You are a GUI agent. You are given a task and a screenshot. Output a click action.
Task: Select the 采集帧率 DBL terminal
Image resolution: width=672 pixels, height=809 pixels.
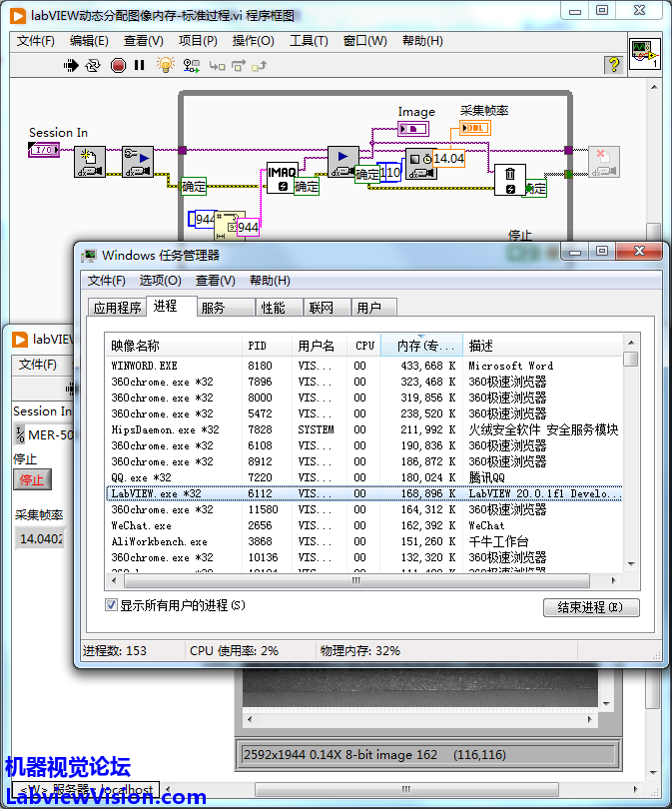coord(475,128)
